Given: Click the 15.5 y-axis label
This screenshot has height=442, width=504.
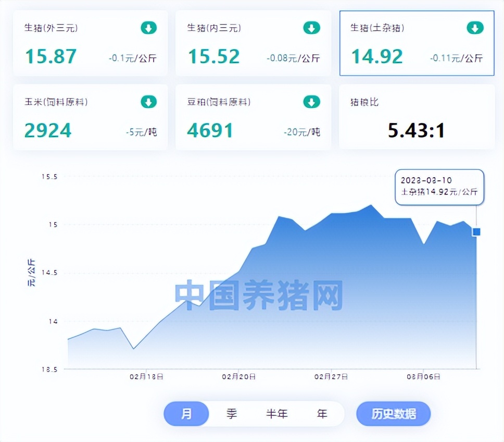Looking at the screenshot, I should [49, 177].
